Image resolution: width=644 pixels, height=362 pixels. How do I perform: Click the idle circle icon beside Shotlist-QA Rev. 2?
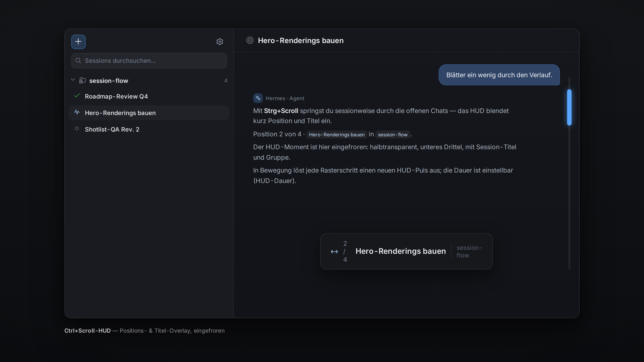pyautogui.click(x=77, y=129)
